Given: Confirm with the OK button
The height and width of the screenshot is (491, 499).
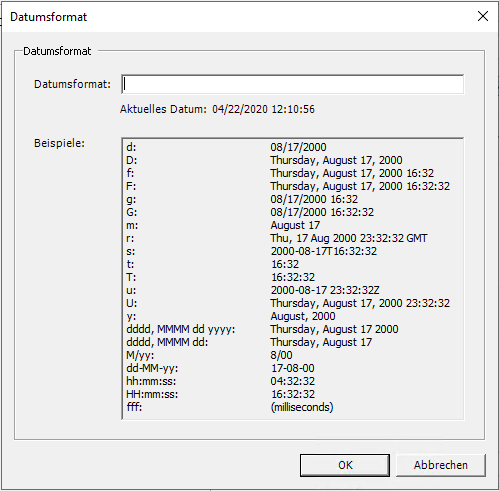Looking at the screenshot, I should (x=345, y=465).
